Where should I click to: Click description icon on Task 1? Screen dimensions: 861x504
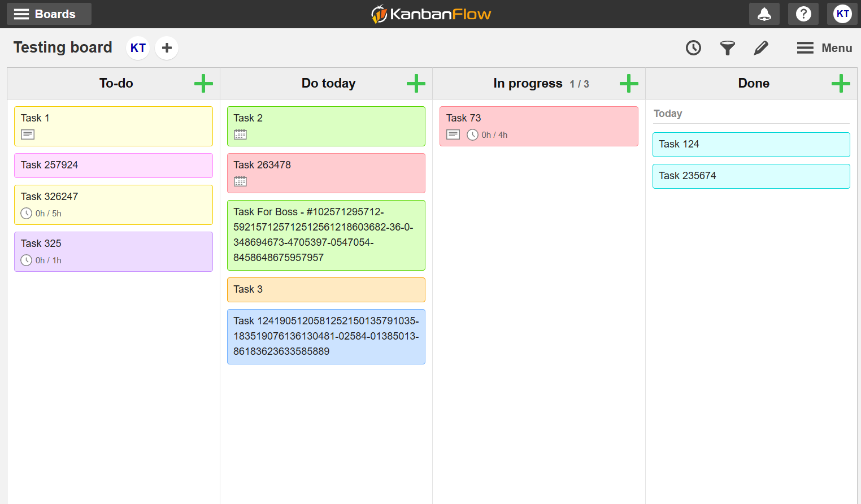(28, 134)
